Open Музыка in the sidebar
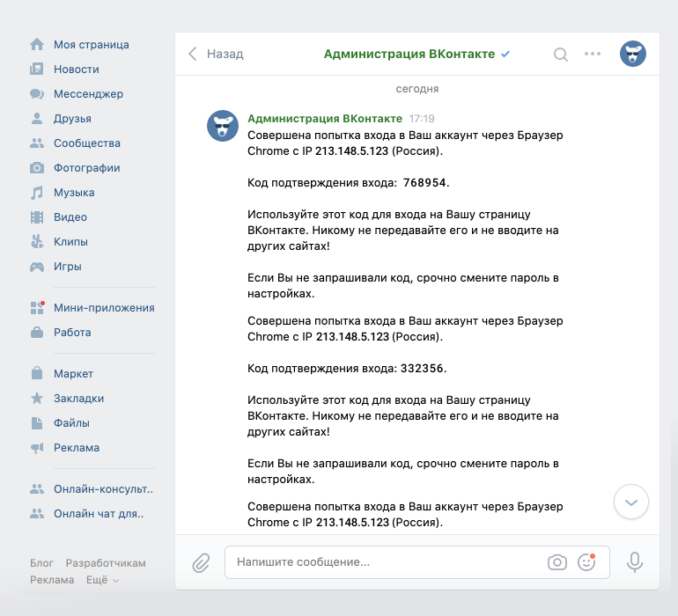Image resolution: width=678 pixels, height=616 pixels. (x=74, y=193)
